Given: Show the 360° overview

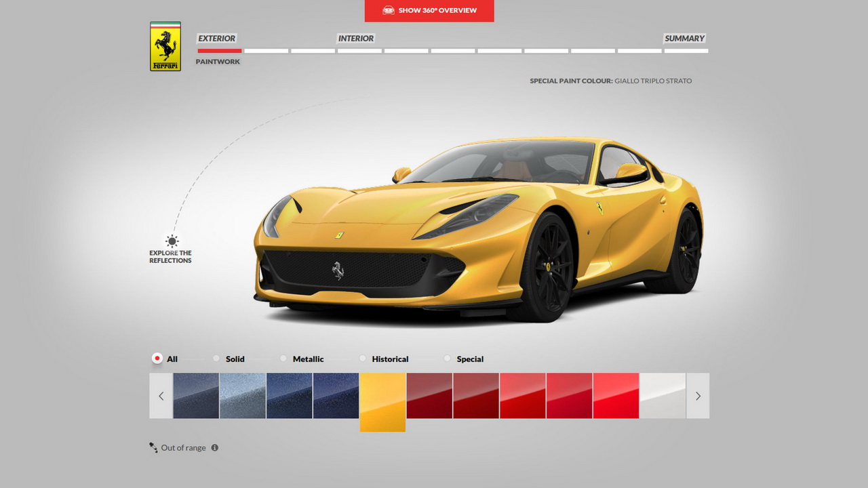Looking at the screenshot, I should 429,11.
